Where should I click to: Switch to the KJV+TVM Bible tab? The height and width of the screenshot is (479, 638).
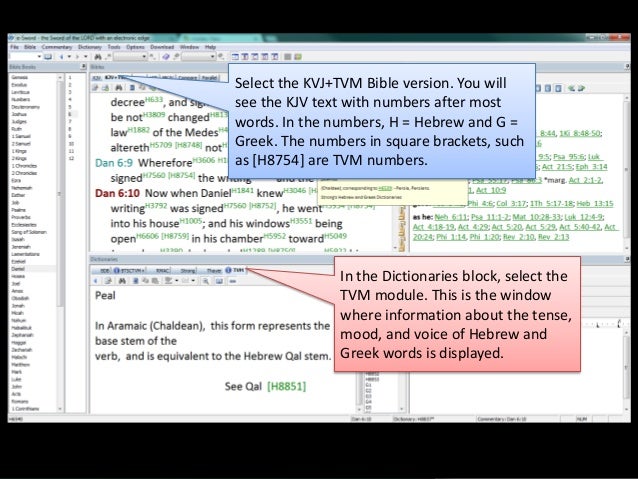point(115,77)
